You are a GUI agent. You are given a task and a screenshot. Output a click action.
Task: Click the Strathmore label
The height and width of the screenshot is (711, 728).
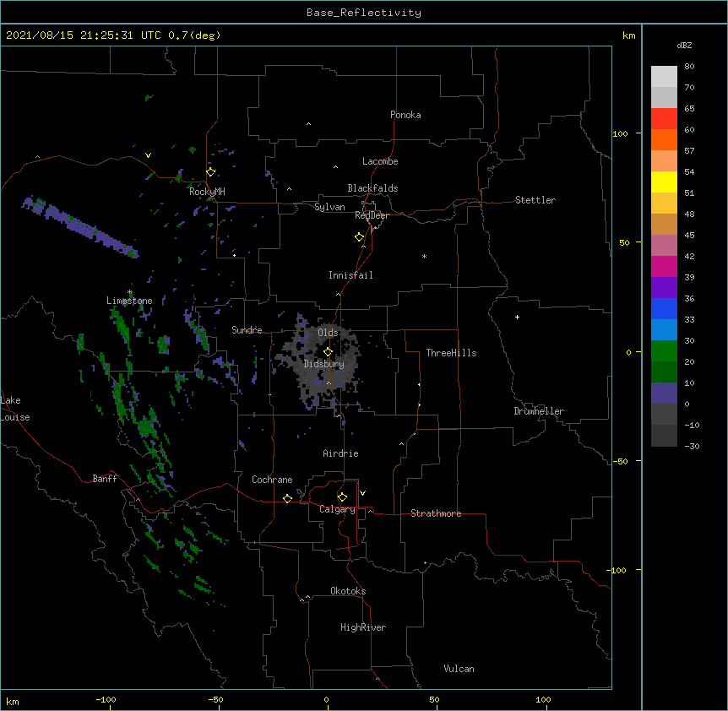coord(436,513)
